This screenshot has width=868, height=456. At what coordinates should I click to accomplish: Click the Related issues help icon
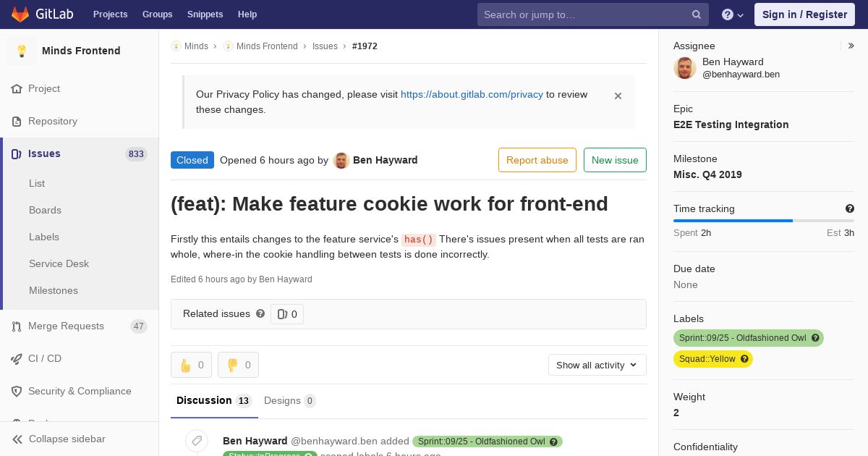[x=260, y=313]
